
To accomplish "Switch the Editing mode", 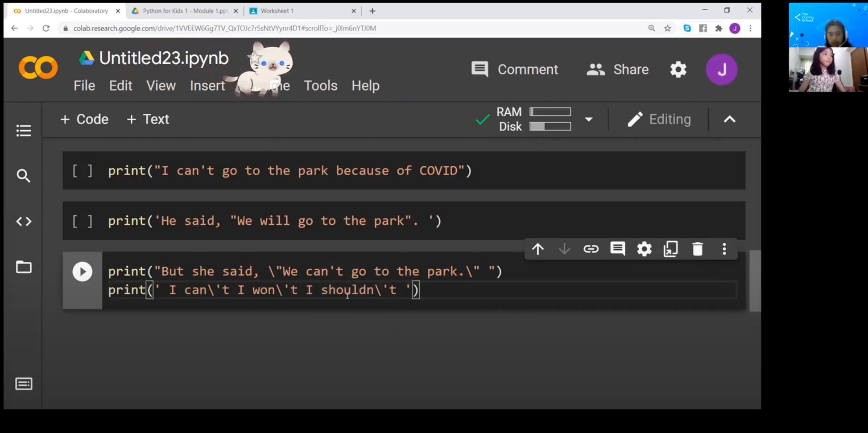I will click(x=659, y=120).
